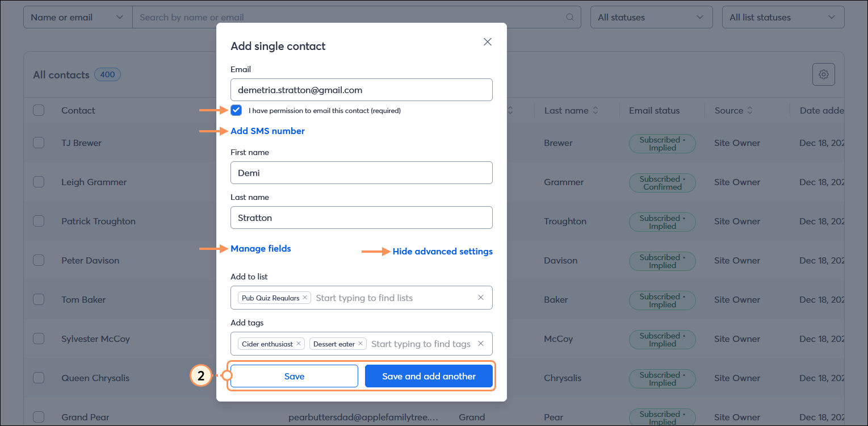Save the new contact
868x426 pixels.
(x=293, y=375)
